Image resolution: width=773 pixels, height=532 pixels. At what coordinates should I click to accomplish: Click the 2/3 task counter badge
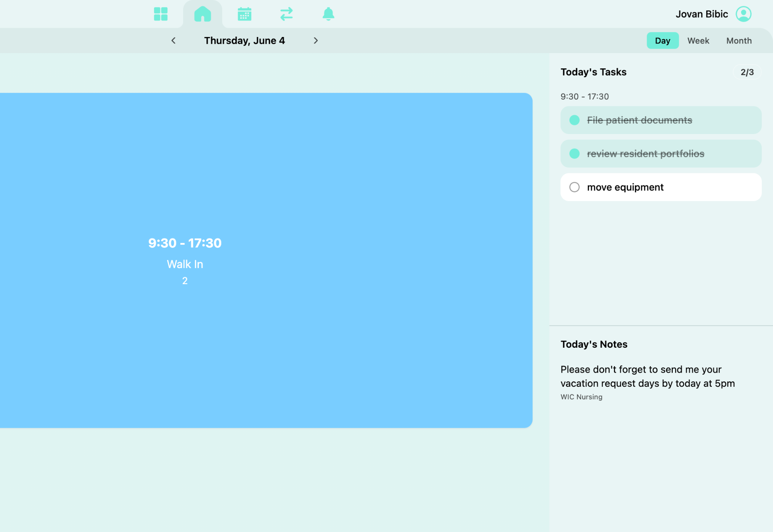(747, 72)
